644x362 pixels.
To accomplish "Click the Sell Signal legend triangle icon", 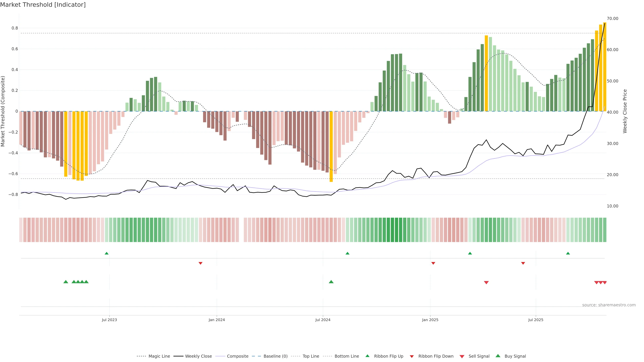I will coord(462,356).
